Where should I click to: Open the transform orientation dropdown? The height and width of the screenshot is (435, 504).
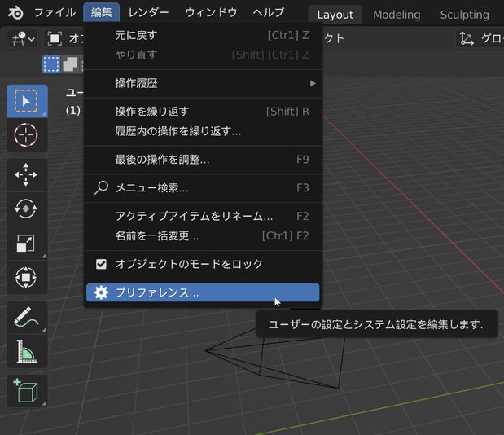click(x=480, y=39)
